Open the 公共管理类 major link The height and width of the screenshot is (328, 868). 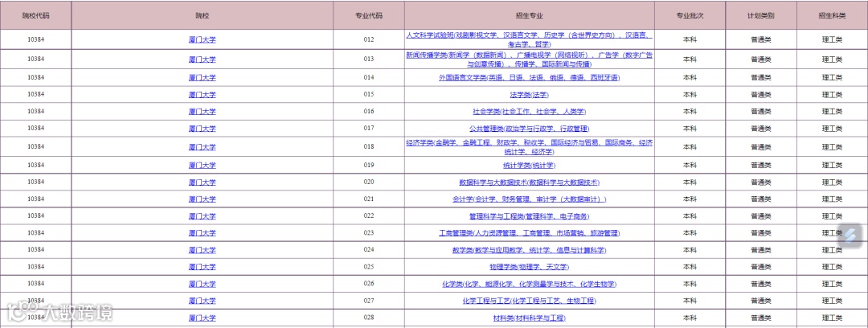529,129
